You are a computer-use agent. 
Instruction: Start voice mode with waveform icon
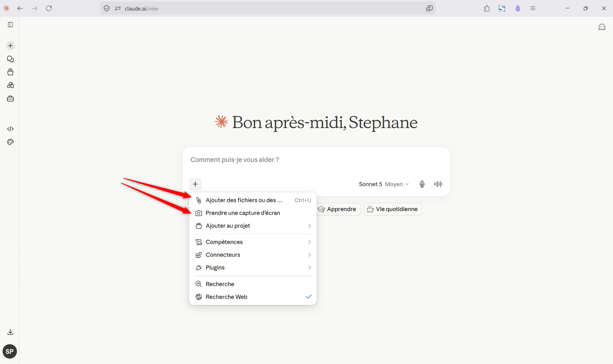pos(438,184)
